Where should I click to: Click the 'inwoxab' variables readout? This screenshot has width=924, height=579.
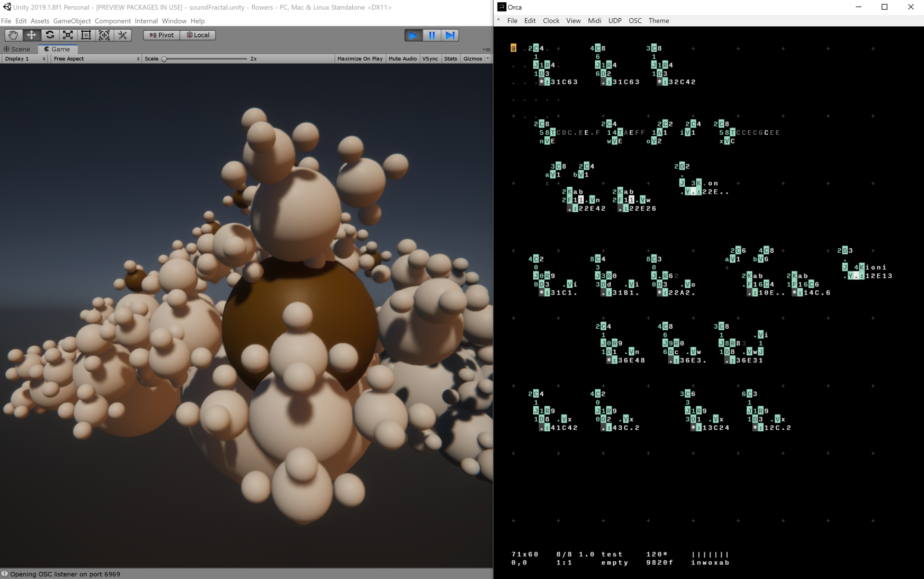(710, 563)
